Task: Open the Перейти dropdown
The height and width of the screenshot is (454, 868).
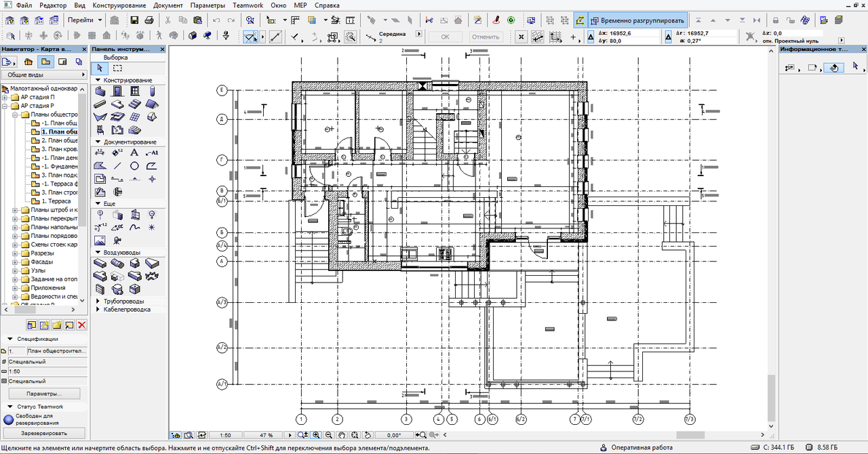Action: tap(85, 20)
